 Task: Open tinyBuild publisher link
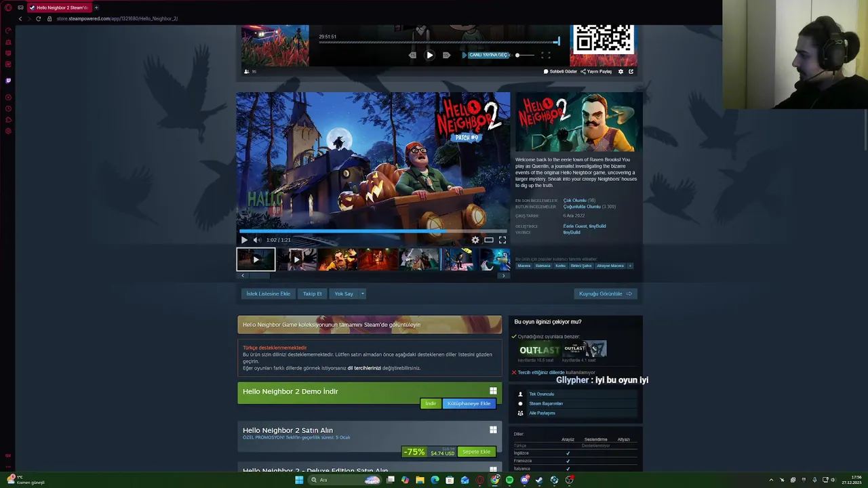tap(572, 232)
